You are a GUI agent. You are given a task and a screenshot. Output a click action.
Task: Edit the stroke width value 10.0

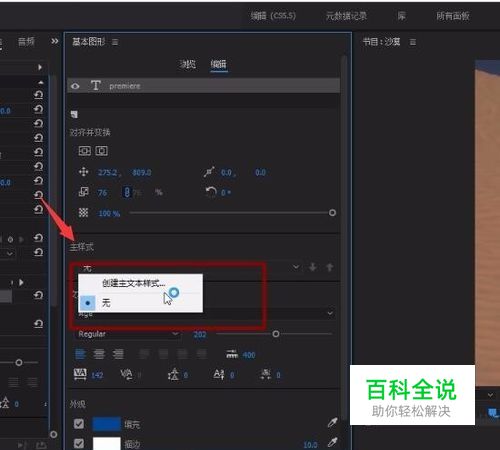pyautogui.click(x=310, y=445)
